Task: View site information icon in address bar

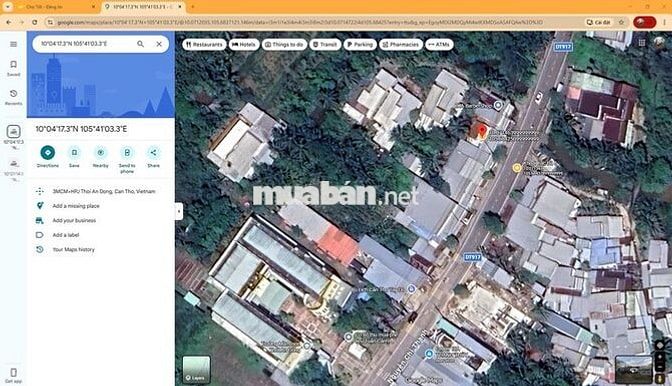Action: click(50, 22)
